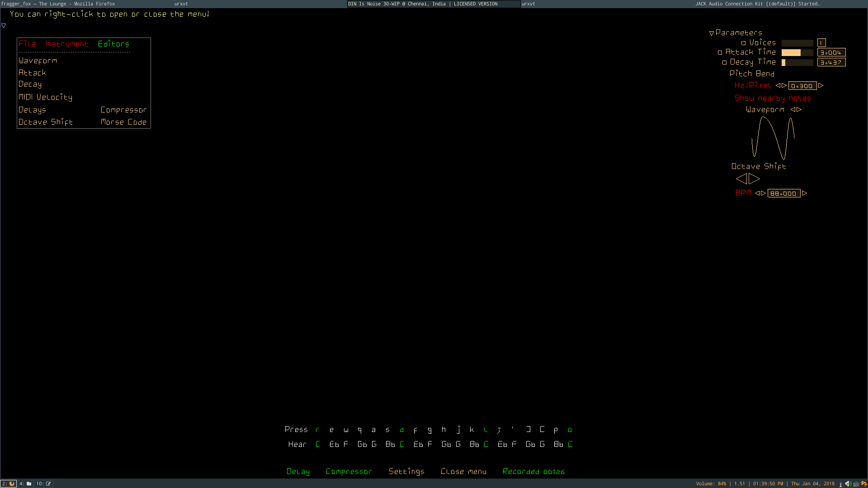Click the decrease arrow left of BPM value
Image resolution: width=868 pixels, height=488 pixels.
757,193
